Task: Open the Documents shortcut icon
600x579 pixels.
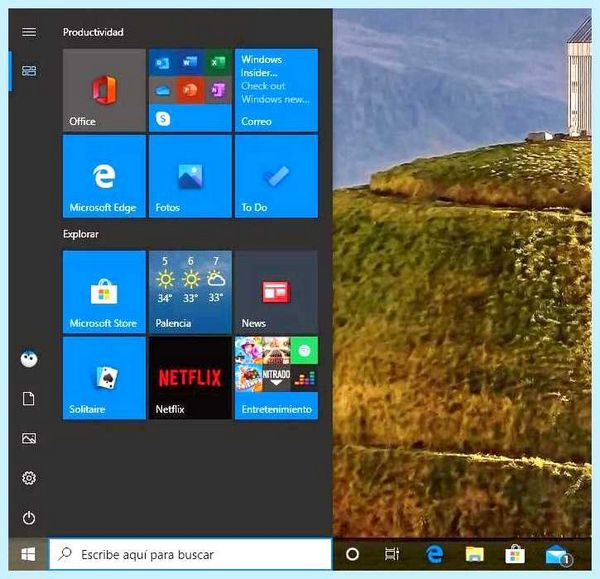Action: [x=29, y=399]
